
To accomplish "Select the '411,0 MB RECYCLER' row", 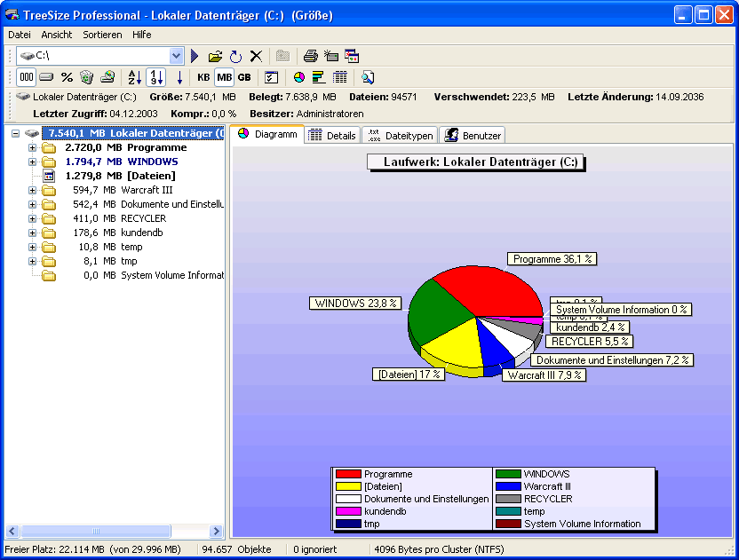I will [120, 218].
